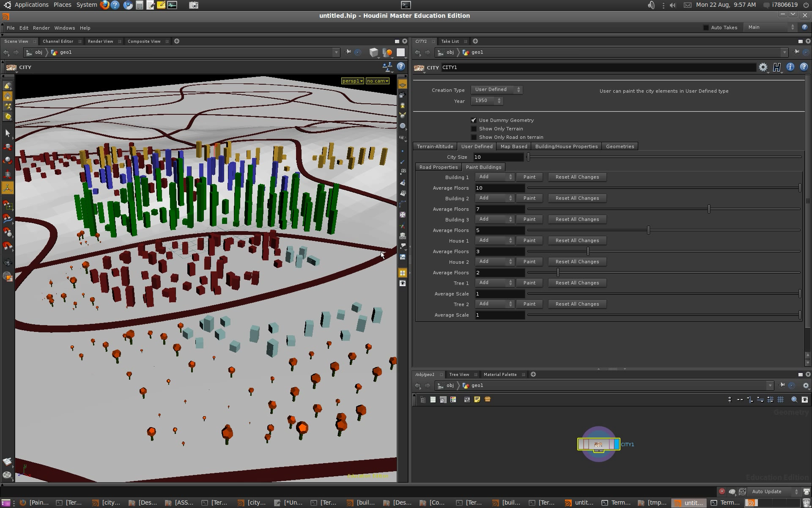812x508 pixels.
Task: Select the arrow select tool in left toolbar
Action: tap(8, 133)
